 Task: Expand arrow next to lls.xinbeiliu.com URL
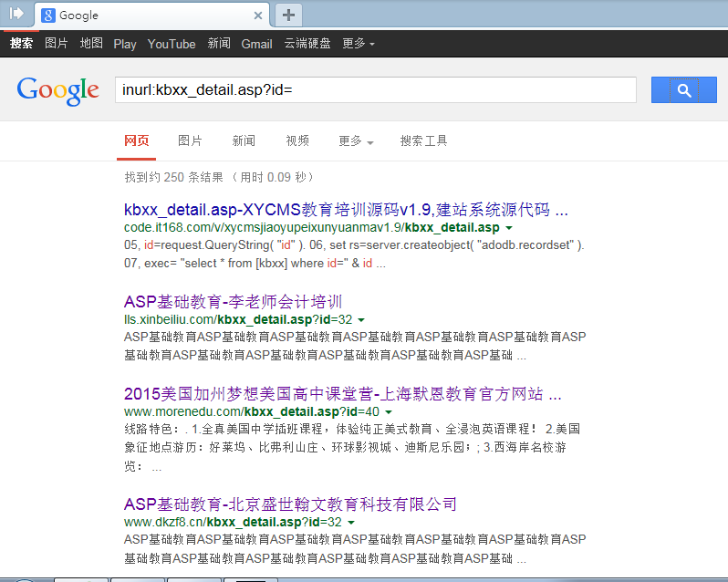tap(361, 320)
